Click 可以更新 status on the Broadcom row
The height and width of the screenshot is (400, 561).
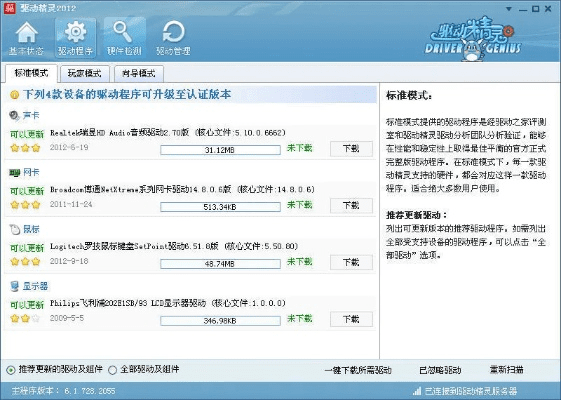[x=27, y=191]
